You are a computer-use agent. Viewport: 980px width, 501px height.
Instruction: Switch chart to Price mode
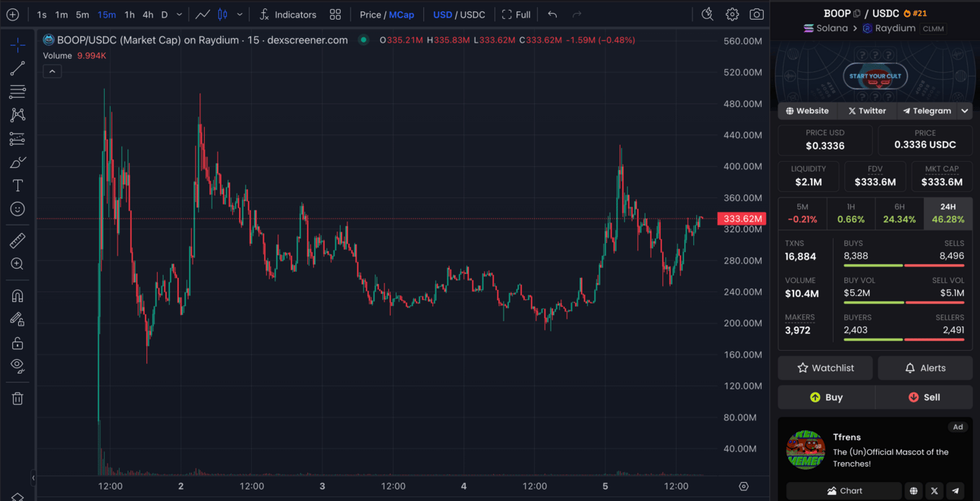coord(371,14)
